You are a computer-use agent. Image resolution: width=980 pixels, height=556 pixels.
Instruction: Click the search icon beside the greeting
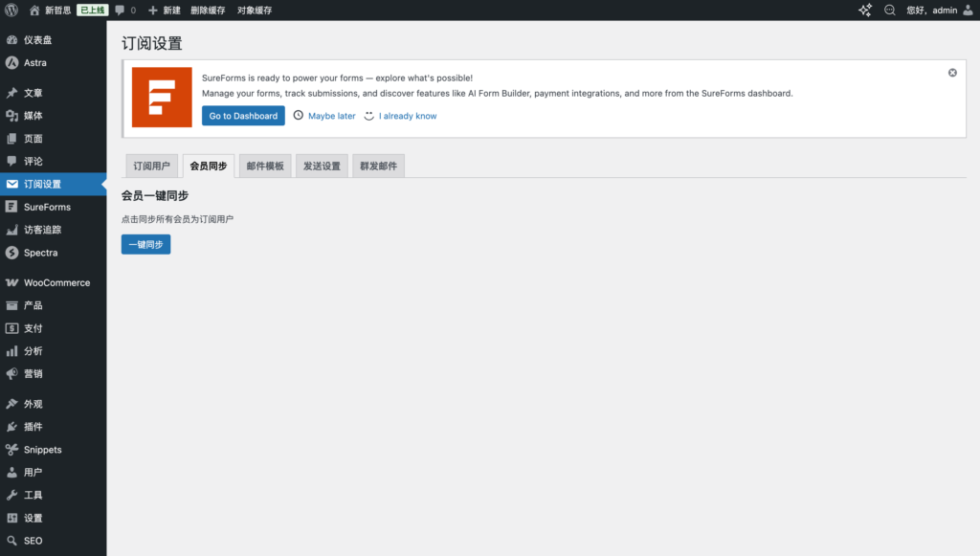click(890, 11)
